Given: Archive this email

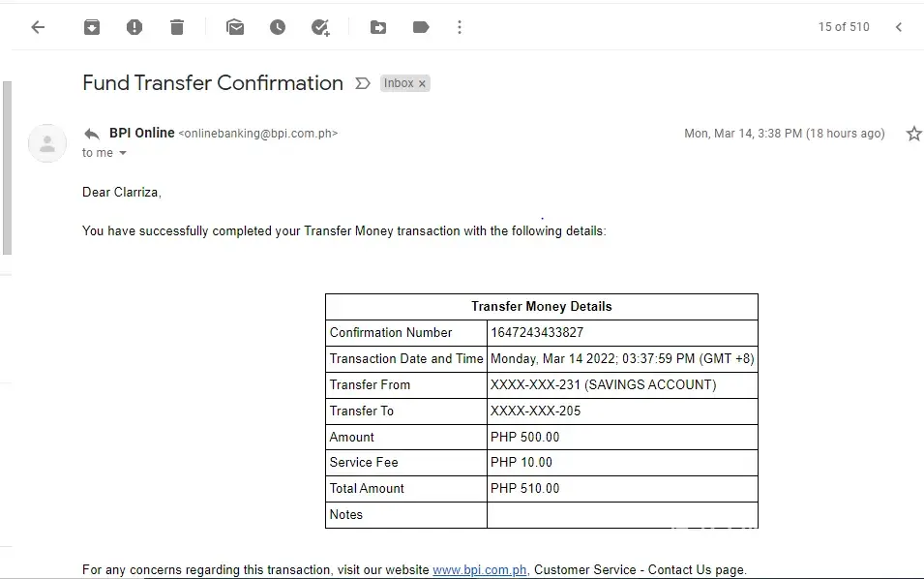Looking at the screenshot, I should tap(92, 27).
